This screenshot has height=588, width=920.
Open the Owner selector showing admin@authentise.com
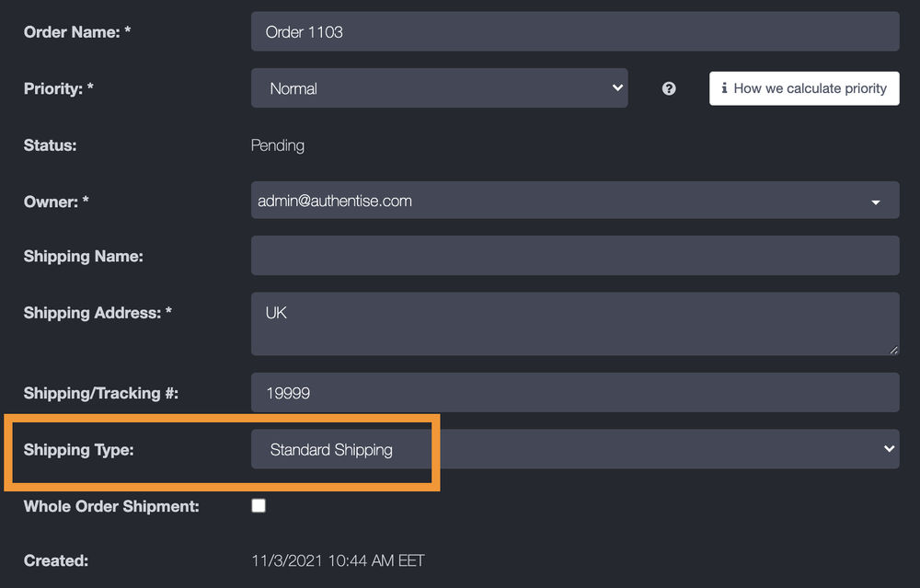click(x=575, y=200)
